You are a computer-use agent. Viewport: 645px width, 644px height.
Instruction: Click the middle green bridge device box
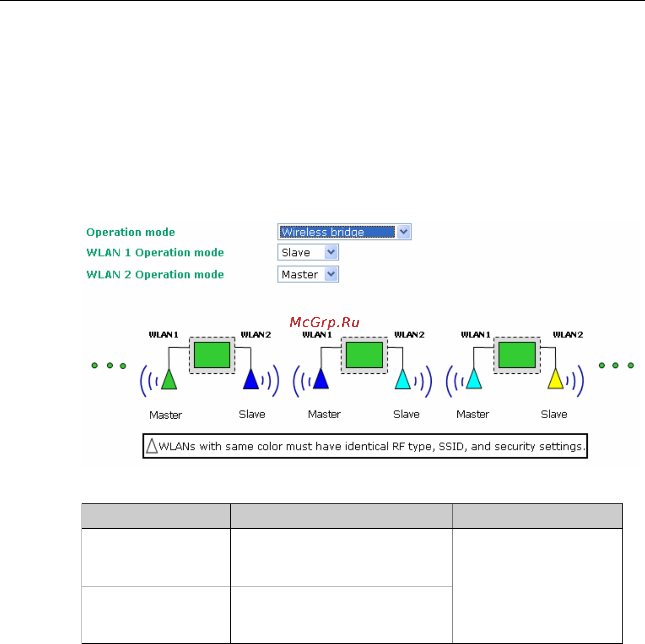pos(364,355)
